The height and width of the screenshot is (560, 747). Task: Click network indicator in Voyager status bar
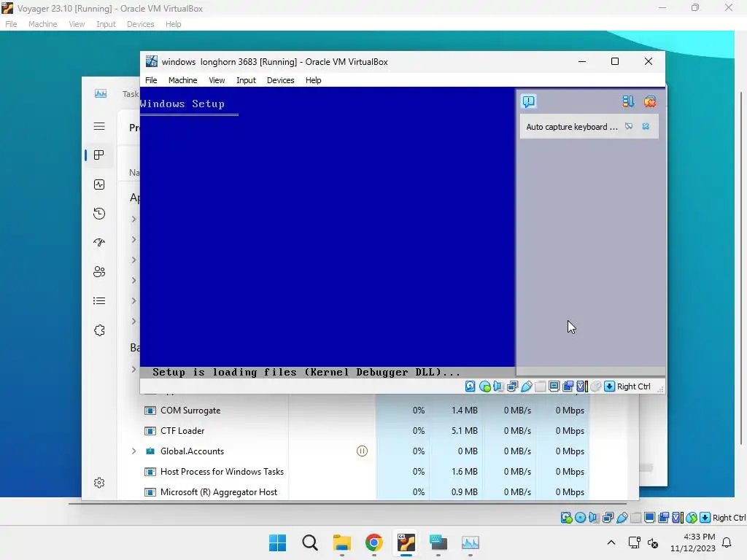608,518
